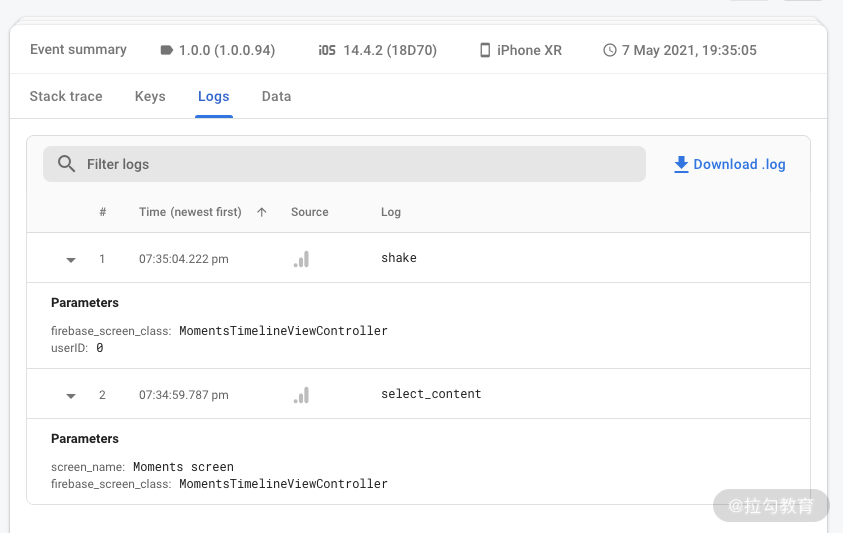843x533 pixels.
Task: Click userID value 0
Action: pyautogui.click(x=99, y=348)
